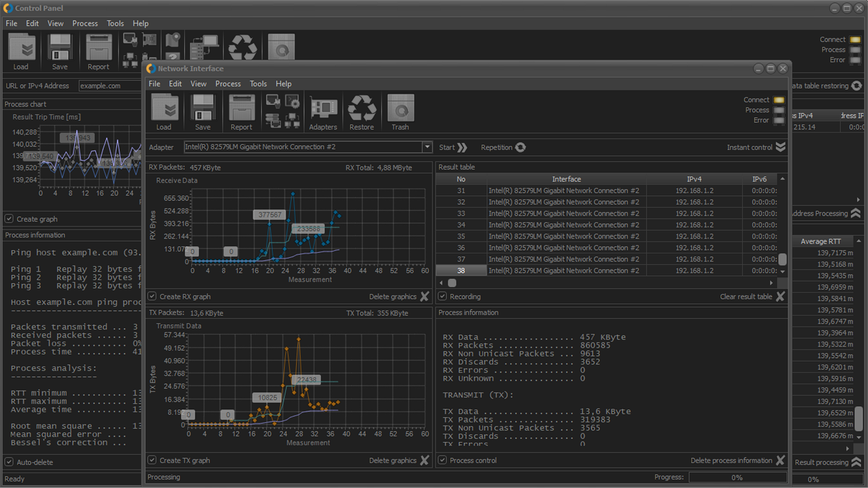Toggle the Recording checkbox
The image size is (868, 488).
(442, 296)
